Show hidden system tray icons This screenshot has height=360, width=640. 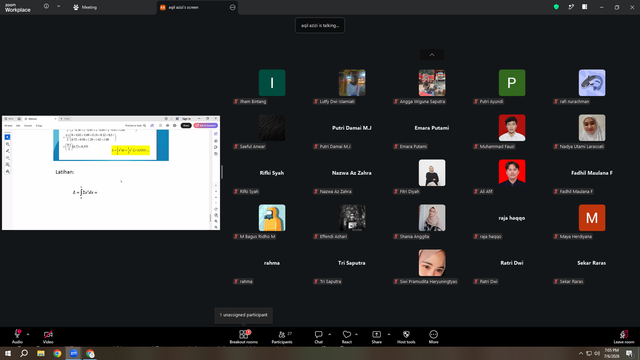pyautogui.click(x=581, y=353)
